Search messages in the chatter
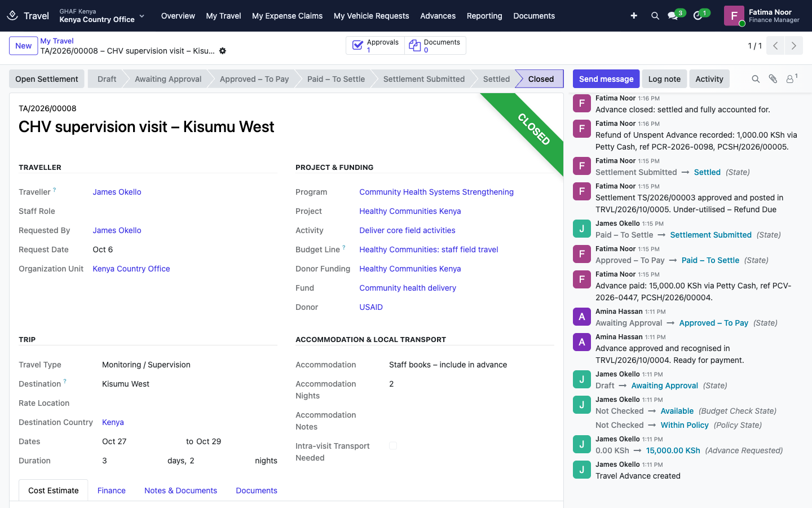Viewport: 812px width, 508px height. tap(756, 79)
